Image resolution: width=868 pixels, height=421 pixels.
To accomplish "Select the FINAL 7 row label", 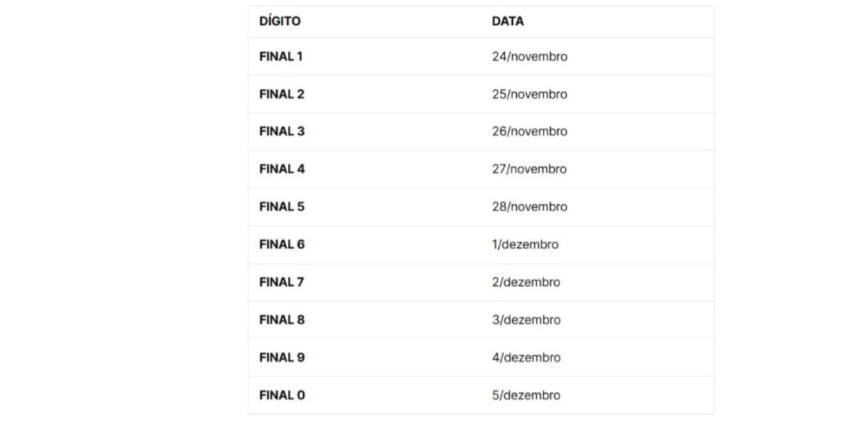I will 281,282.
